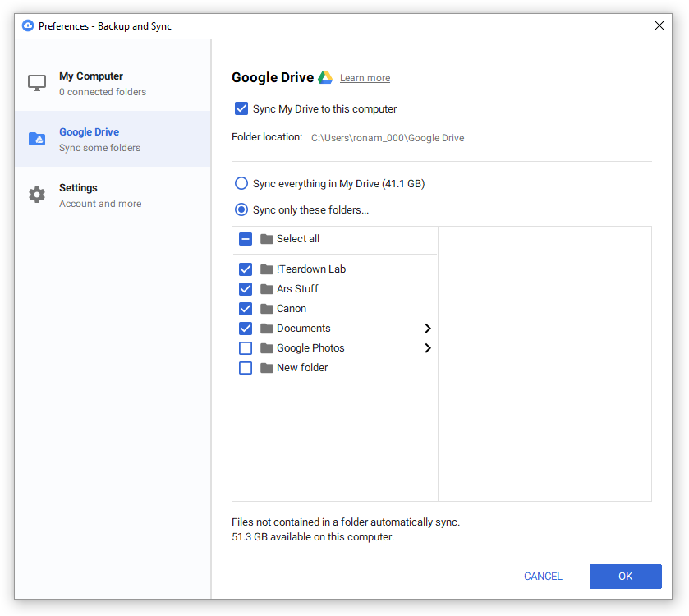
Task: Toggle the Select all checkbox
Action: coord(246,239)
